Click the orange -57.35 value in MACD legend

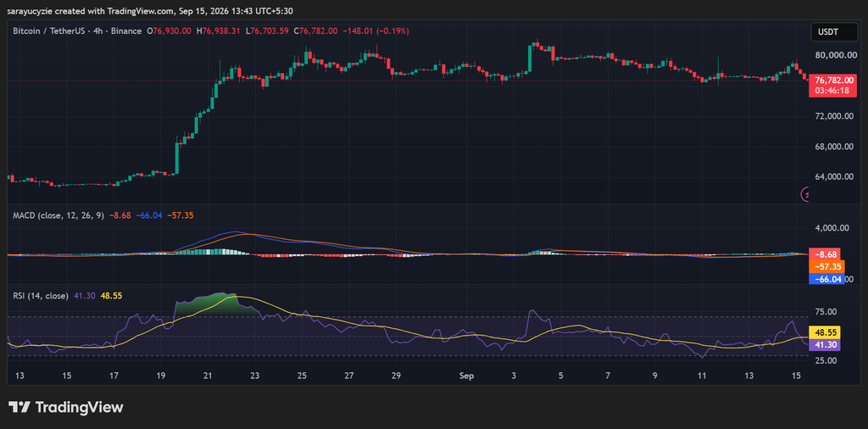[x=181, y=215]
